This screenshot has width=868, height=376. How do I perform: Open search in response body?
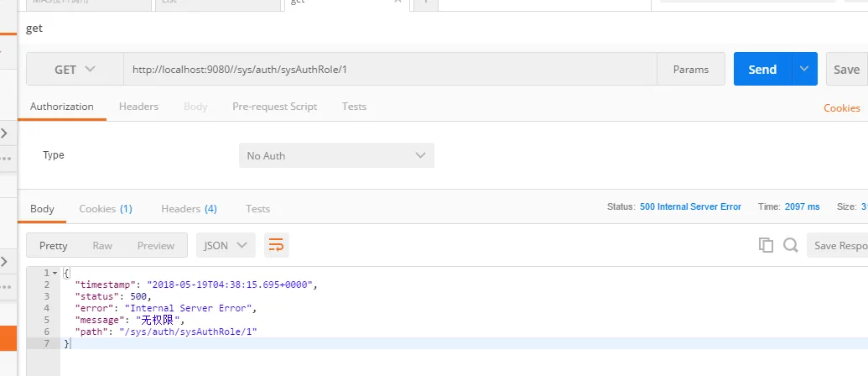tap(790, 245)
